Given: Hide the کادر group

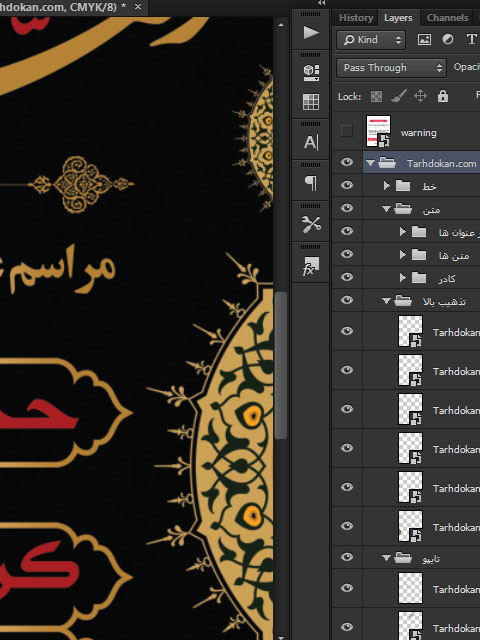Looking at the screenshot, I should coord(347,277).
